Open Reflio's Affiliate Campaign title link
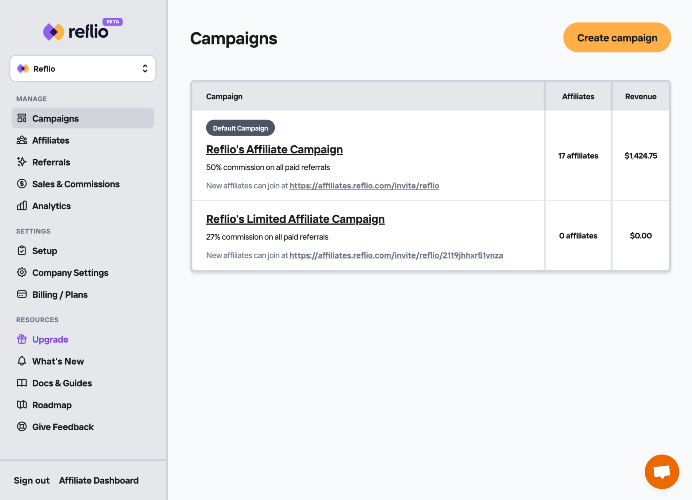This screenshot has height=500, width=692. pyautogui.click(x=274, y=150)
